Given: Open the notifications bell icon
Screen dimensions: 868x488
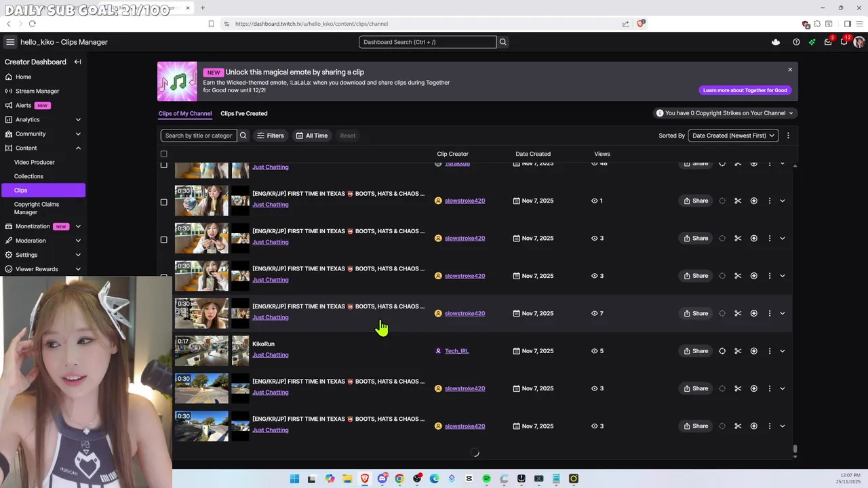Looking at the screenshot, I should pos(844,42).
